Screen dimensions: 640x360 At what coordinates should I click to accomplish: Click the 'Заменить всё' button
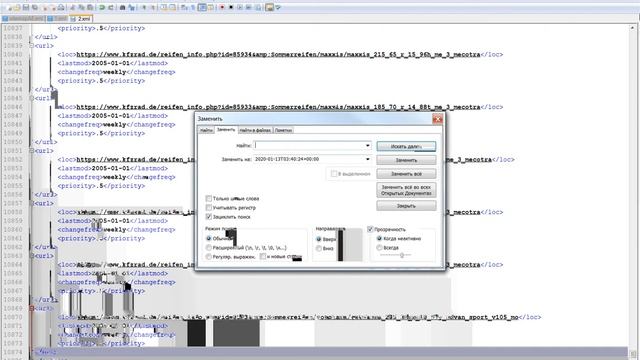406,174
